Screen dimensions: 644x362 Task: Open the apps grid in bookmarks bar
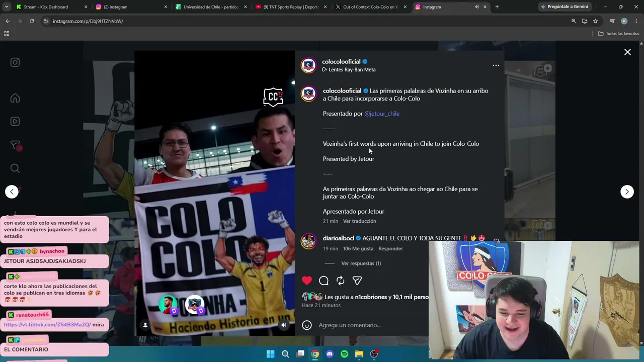(x=7, y=34)
